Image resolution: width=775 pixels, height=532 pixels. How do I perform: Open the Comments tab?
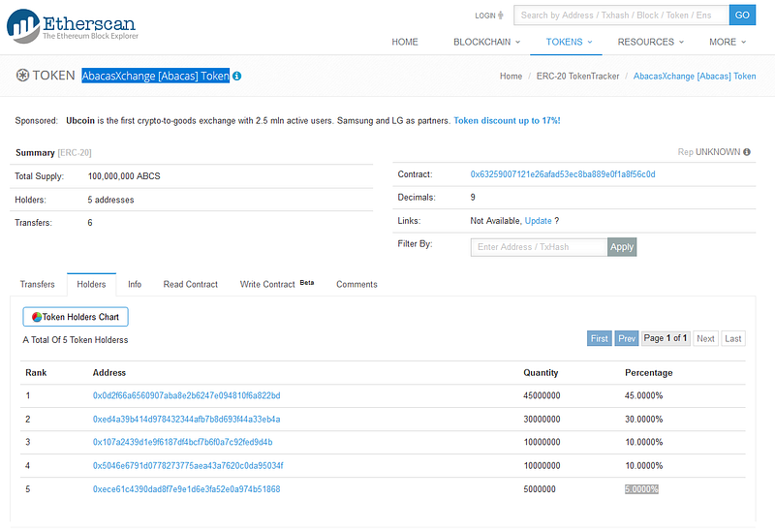[x=356, y=284]
